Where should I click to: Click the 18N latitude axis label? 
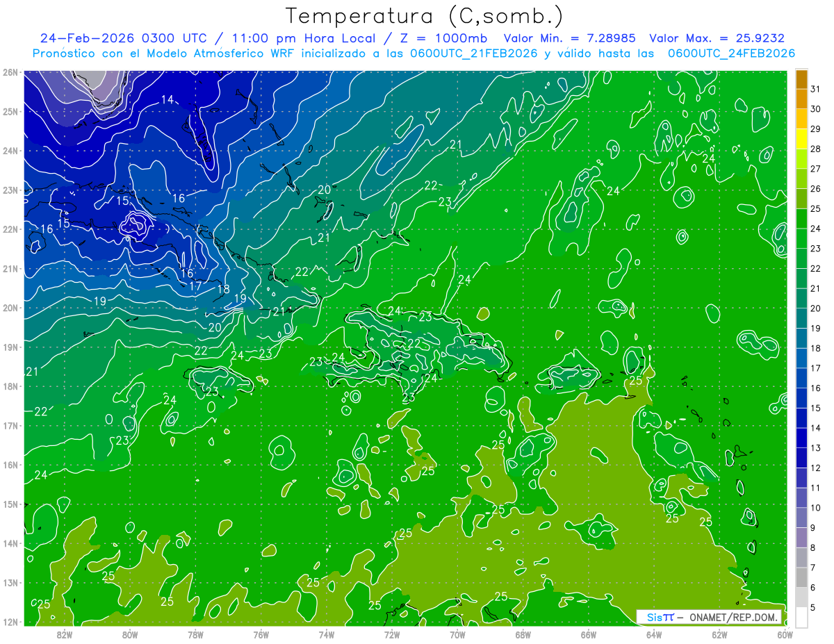point(10,386)
